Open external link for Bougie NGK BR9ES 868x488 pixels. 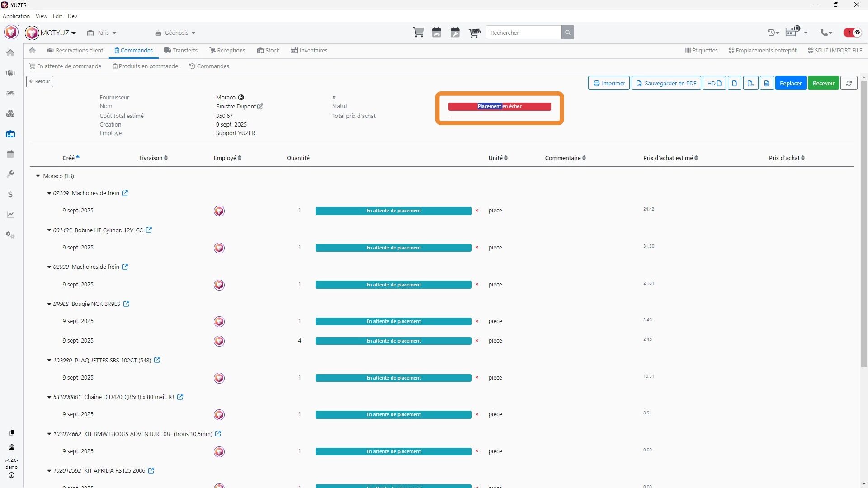coord(127,304)
